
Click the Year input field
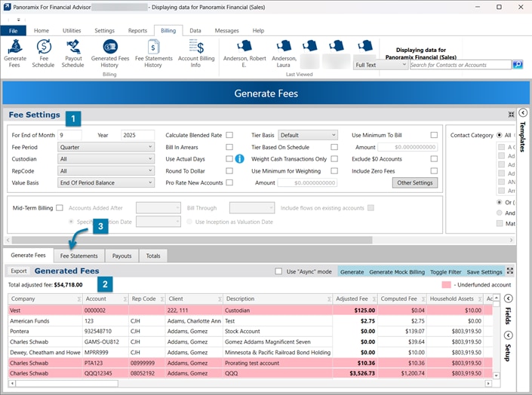pos(137,135)
